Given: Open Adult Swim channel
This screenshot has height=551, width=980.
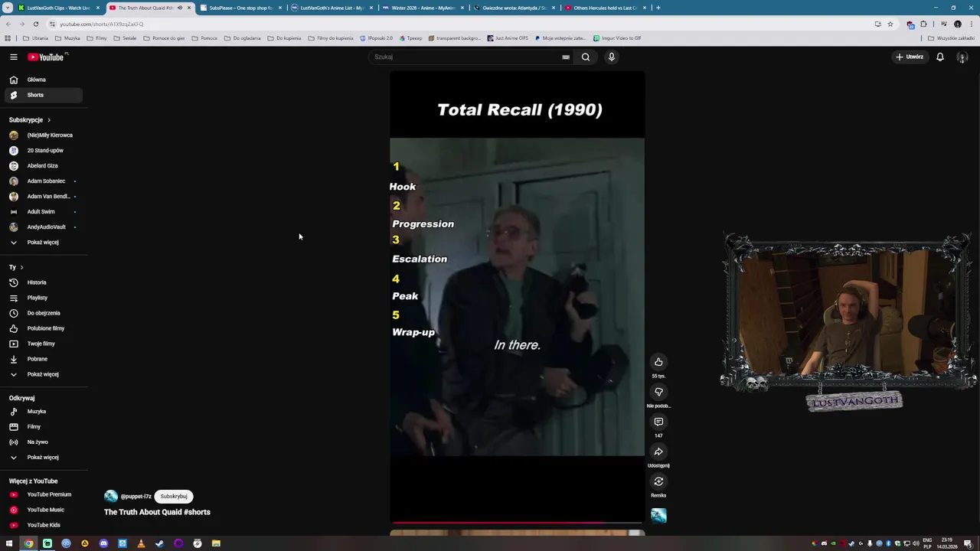Looking at the screenshot, I should [43, 212].
